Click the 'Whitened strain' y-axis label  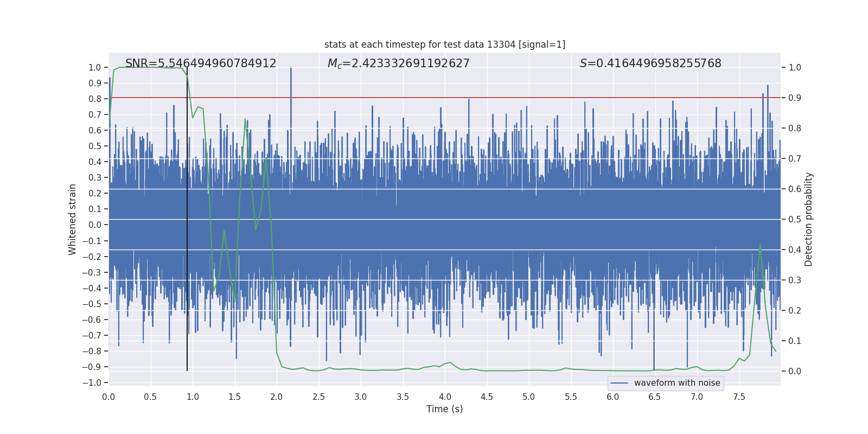72,219
